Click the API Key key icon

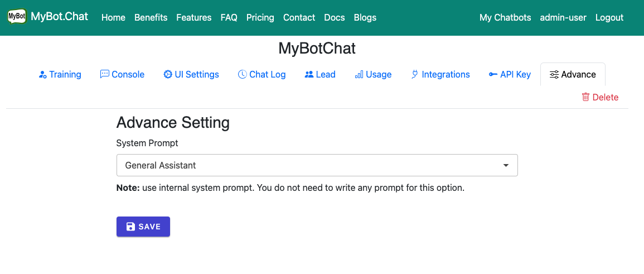coord(493,74)
